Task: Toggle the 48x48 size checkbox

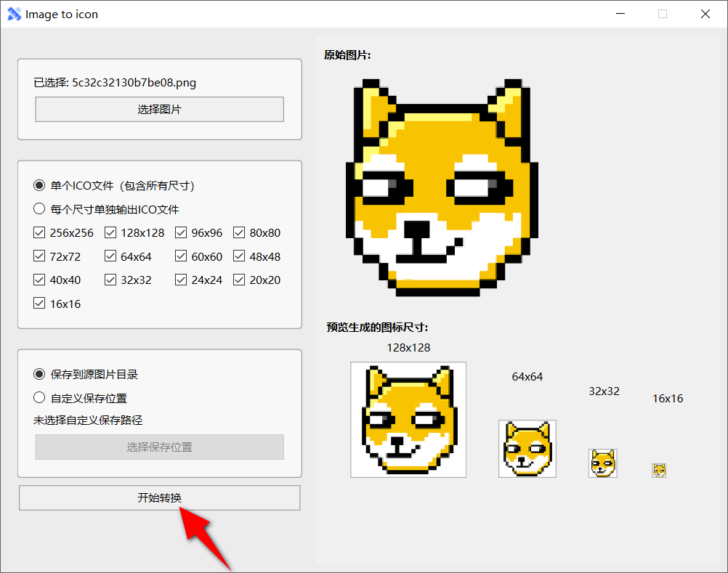Action: (239, 256)
